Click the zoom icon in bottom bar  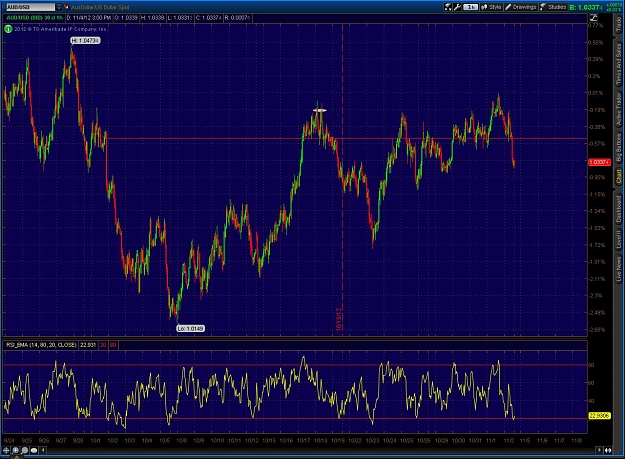[x=16, y=450]
